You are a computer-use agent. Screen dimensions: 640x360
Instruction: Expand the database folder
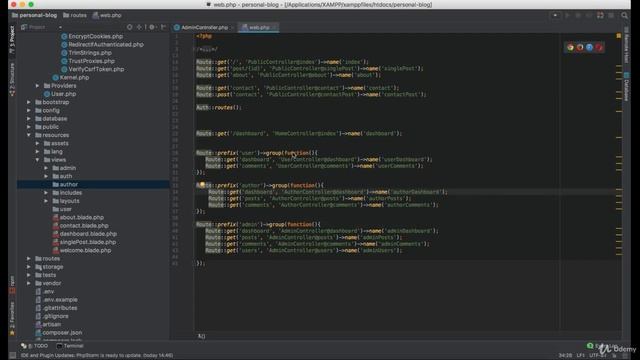[29, 119]
